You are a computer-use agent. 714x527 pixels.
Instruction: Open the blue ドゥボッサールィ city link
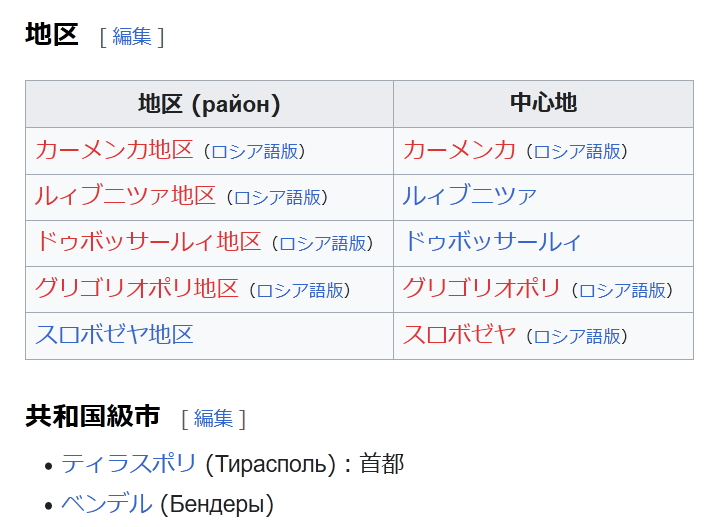point(492,242)
